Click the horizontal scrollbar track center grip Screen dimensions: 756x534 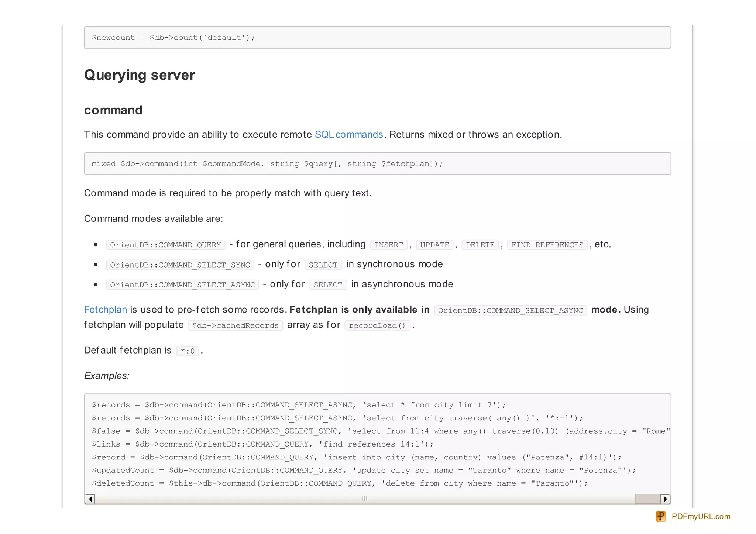(365, 499)
